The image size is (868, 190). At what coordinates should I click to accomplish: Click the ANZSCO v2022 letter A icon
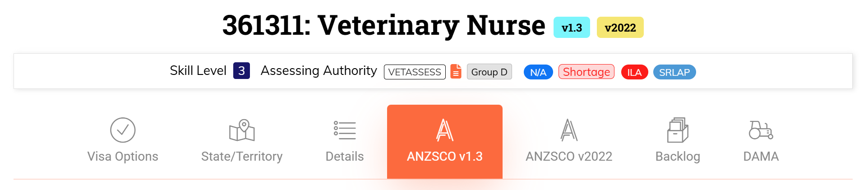[569, 130]
